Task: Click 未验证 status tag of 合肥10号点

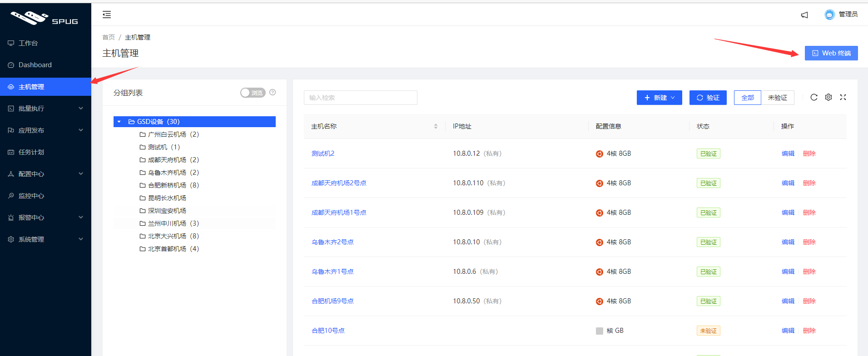Action: point(709,331)
